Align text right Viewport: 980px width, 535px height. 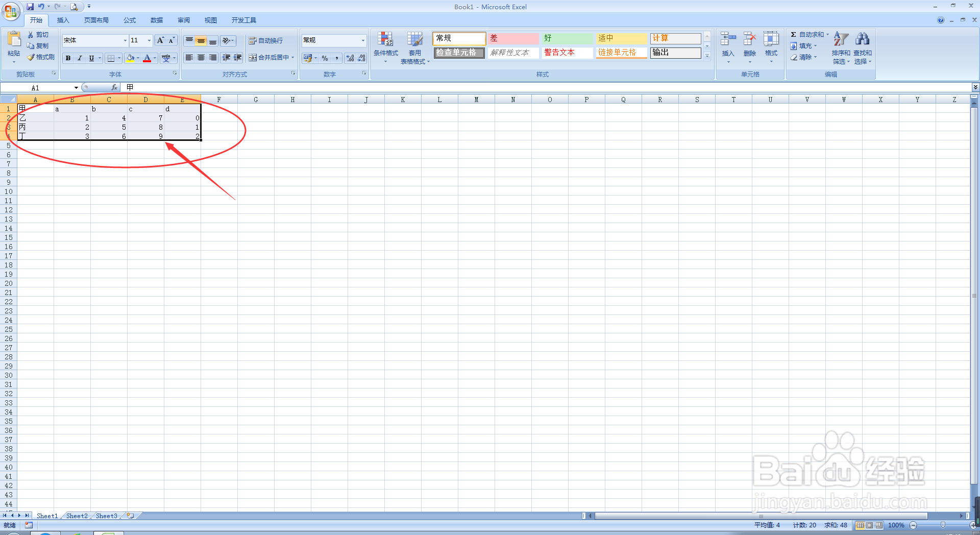tap(213, 58)
